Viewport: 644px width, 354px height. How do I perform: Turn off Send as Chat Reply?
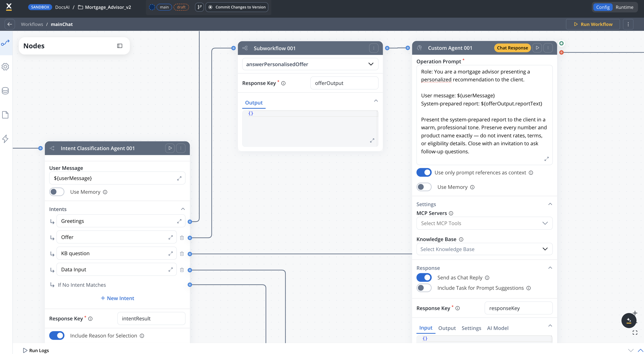[424, 277]
